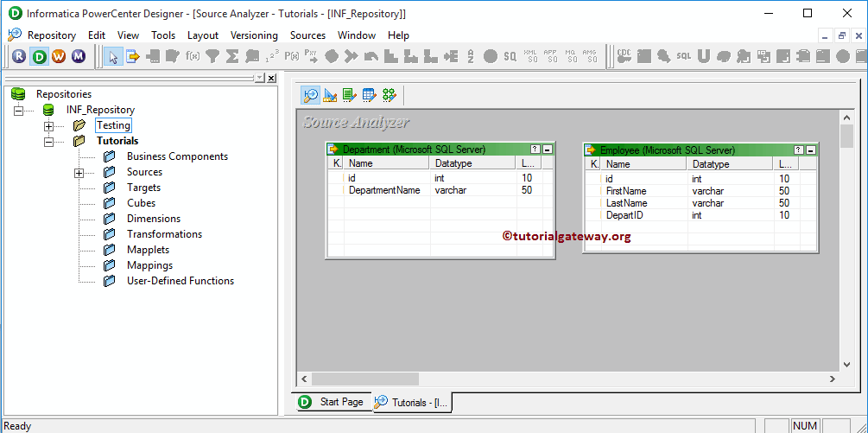Minimize the Employee source table
This screenshot has height=433, width=868.
pyautogui.click(x=810, y=150)
